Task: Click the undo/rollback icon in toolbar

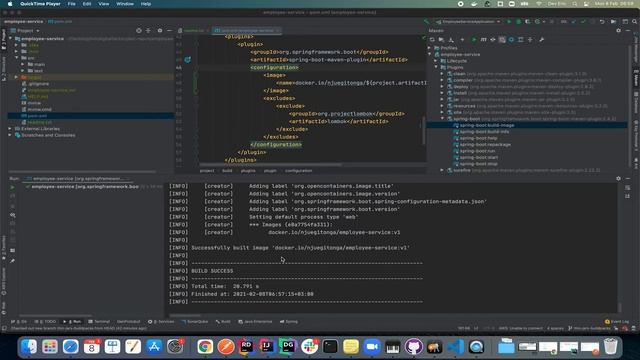Action: 602,21
